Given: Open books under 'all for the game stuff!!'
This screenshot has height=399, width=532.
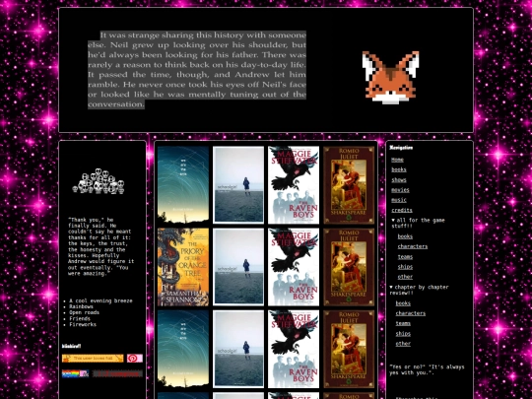Looking at the screenshot, I should click(405, 236).
